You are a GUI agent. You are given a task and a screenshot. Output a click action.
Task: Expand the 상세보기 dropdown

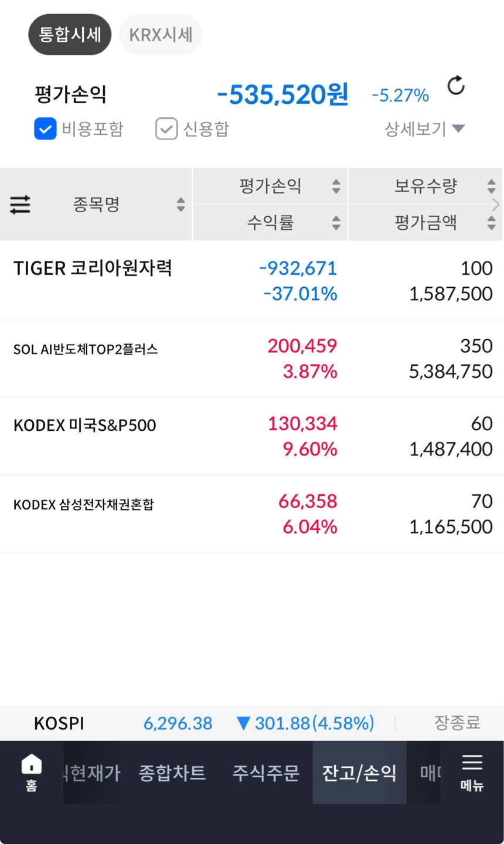(424, 128)
